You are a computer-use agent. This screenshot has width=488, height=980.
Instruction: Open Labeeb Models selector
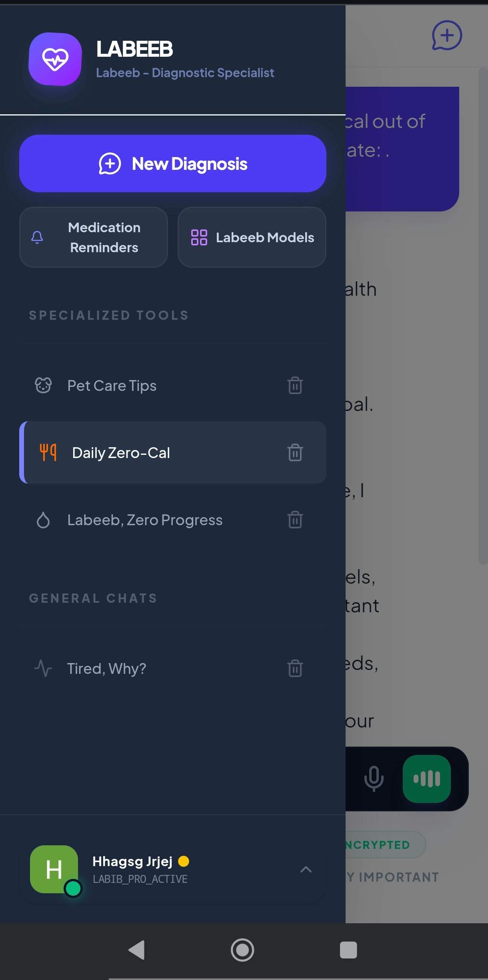[x=252, y=237]
